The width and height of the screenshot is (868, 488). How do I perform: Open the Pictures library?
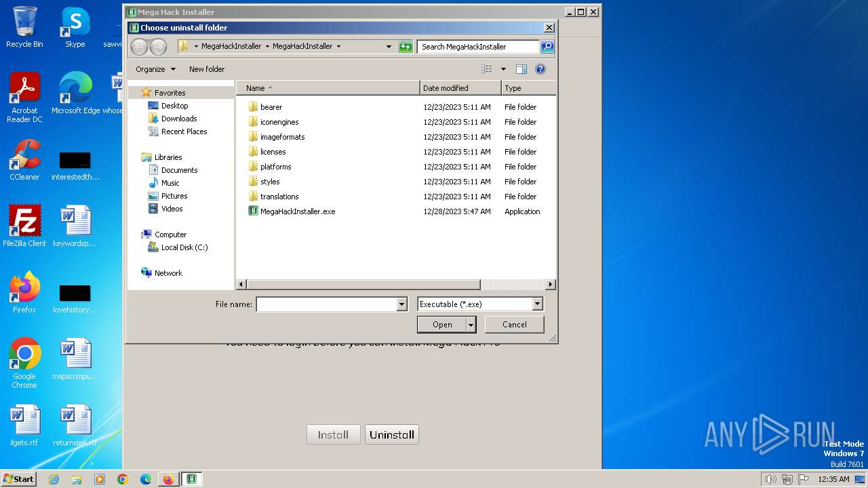pyautogui.click(x=174, y=196)
